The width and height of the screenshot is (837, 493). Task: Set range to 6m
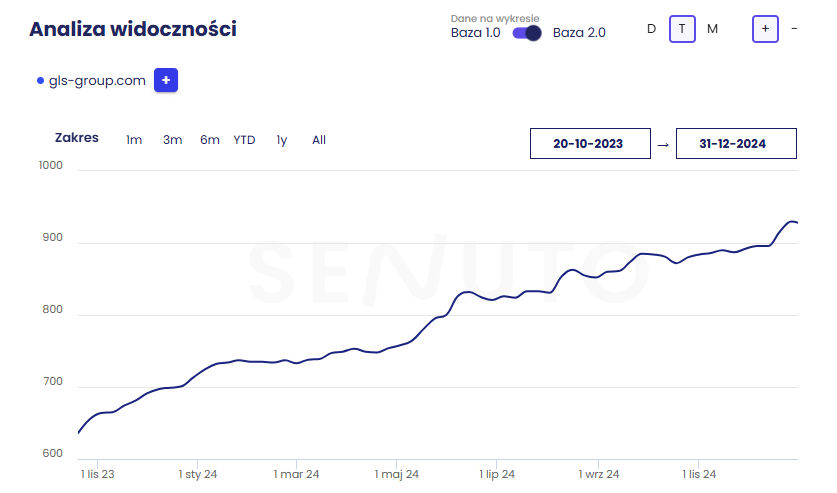(209, 140)
